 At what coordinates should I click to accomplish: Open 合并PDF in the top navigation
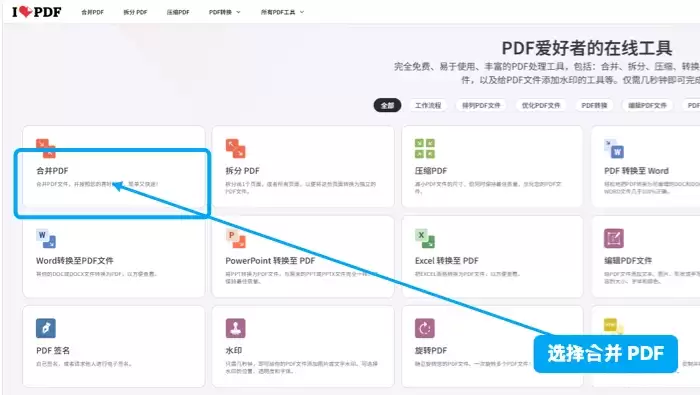click(92, 12)
